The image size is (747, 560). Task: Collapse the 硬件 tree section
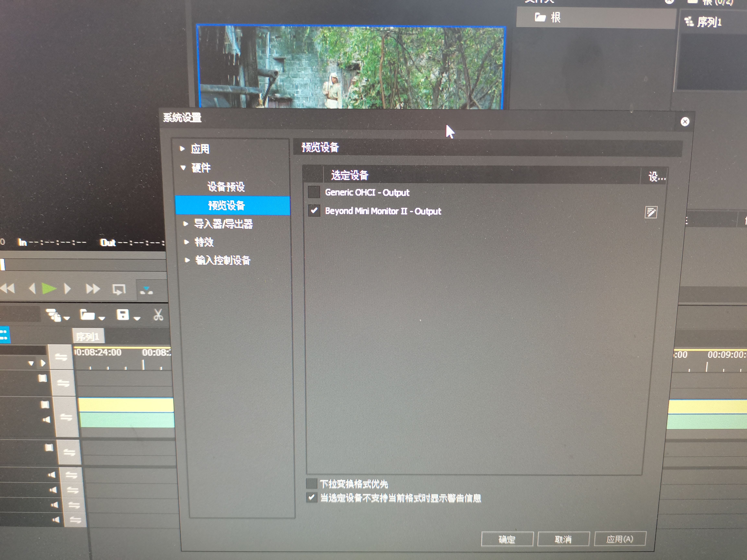(183, 167)
